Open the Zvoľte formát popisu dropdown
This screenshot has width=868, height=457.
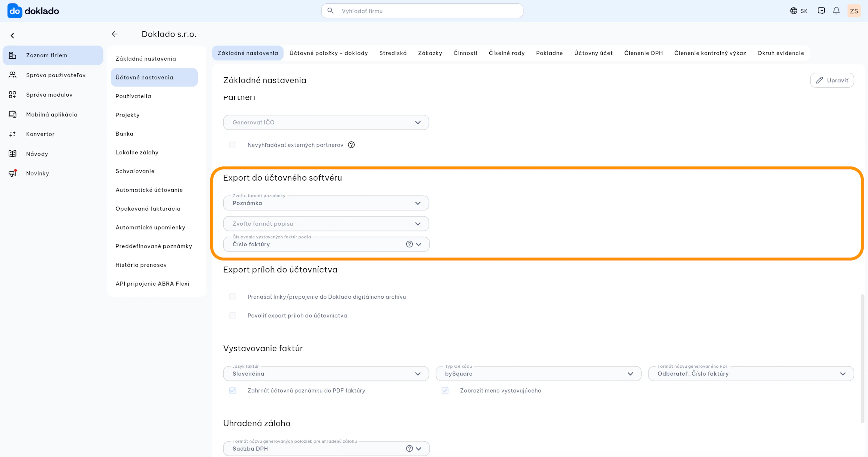[326, 224]
